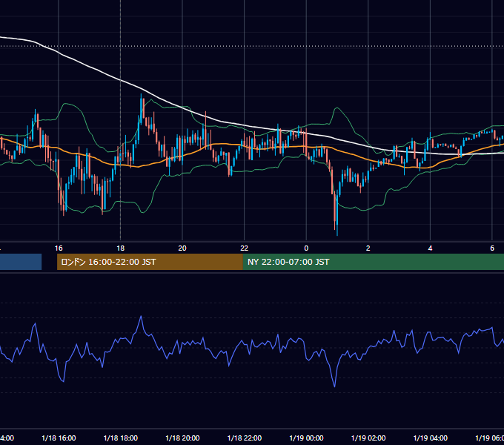Click the 4 hour label on the axis
The image size is (504, 445).
coord(430,248)
